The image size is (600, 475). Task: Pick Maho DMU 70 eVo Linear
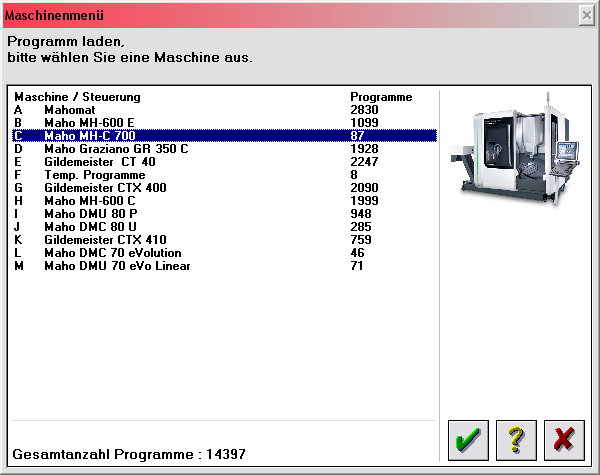116,266
